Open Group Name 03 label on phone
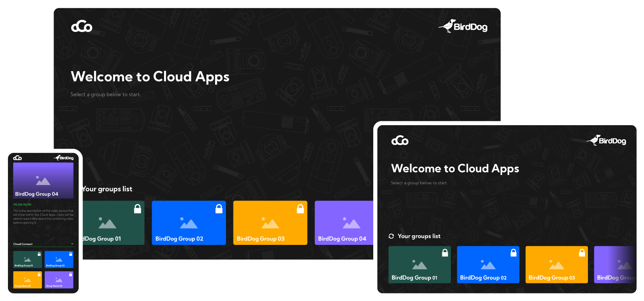The image size is (644, 301). (x=23, y=286)
